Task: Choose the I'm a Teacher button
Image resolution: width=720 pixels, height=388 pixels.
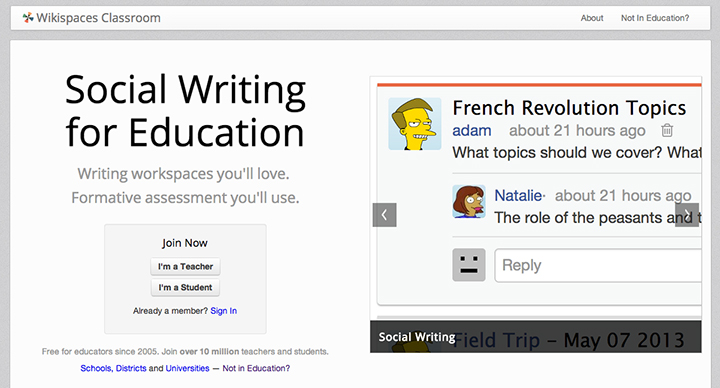Action: 186,266
